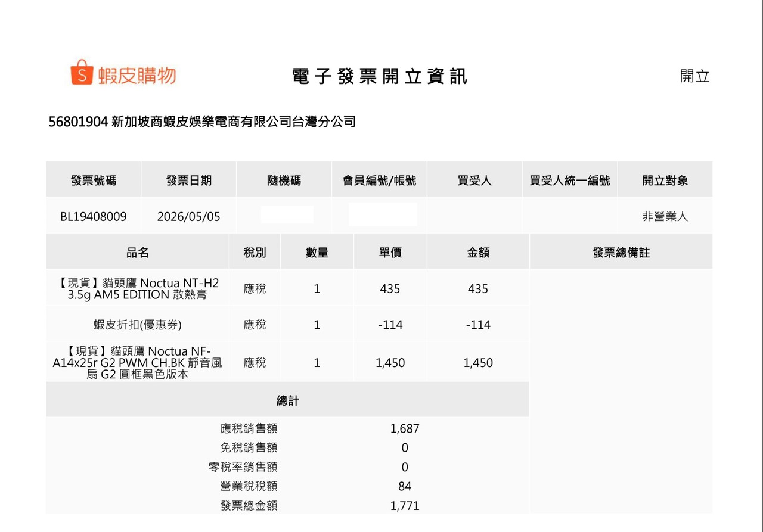The width and height of the screenshot is (763, 532).
Task: Click 應稅 in the NF-A14x25r 風扇 row
Action: tap(255, 363)
